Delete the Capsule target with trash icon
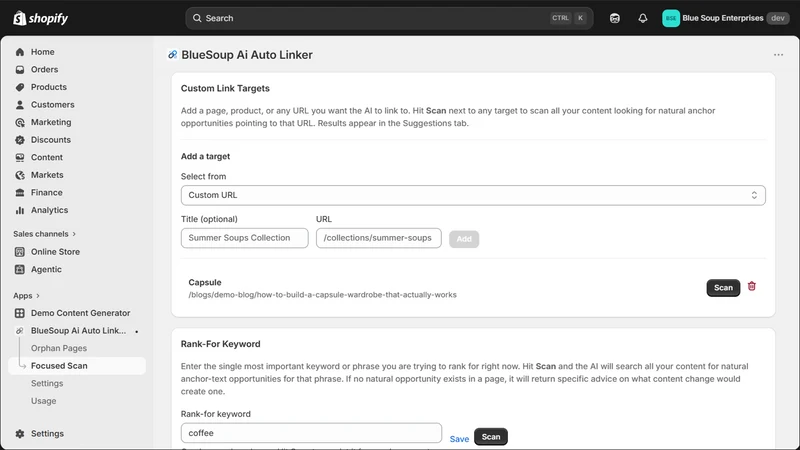 click(752, 286)
